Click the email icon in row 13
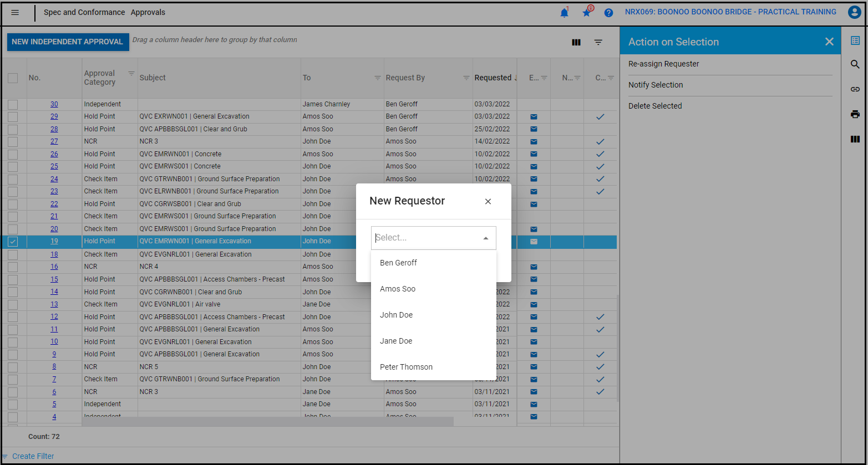Image resolution: width=868 pixels, height=465 pixels. coord(534,304)
